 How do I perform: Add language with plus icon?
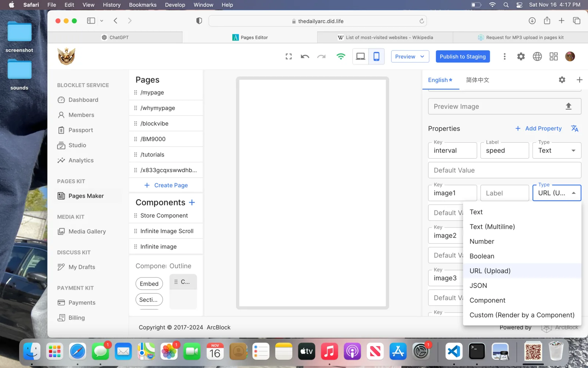pyautogui.click(x=580, y=80)
